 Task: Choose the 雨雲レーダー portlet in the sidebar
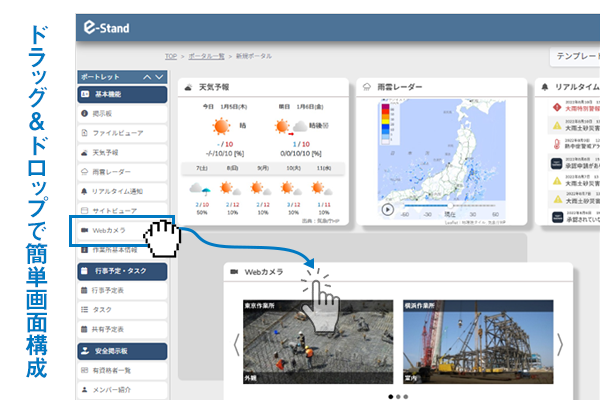[121, 171]
